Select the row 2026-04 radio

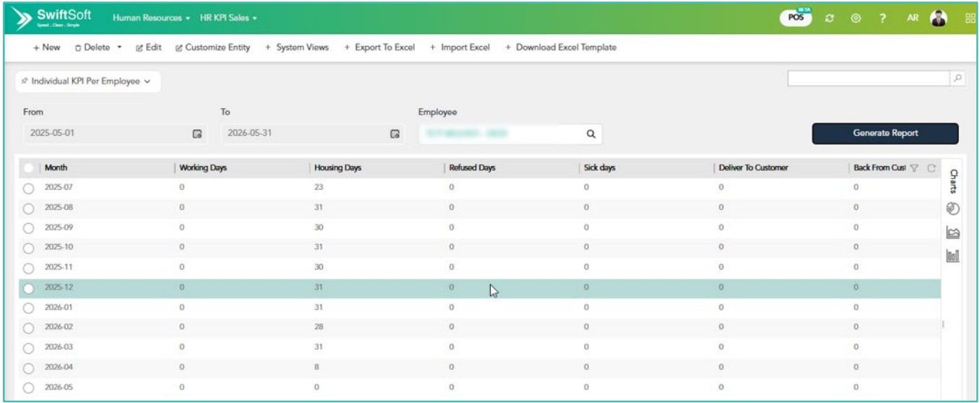click(x=29, y=368)
